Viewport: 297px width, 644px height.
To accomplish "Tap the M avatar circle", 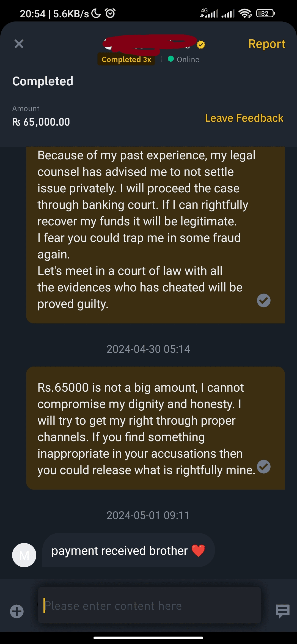I will click(x=24, y=555).
